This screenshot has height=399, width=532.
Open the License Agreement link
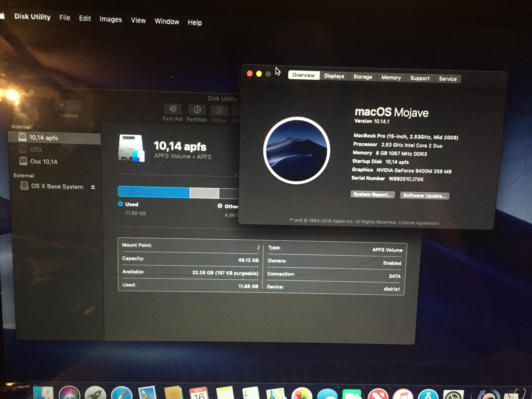tap(419, 223)
